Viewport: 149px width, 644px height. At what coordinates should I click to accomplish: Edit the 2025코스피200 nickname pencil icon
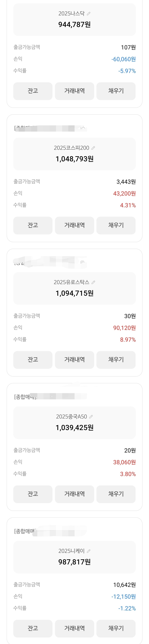click(x=93, y=148)
